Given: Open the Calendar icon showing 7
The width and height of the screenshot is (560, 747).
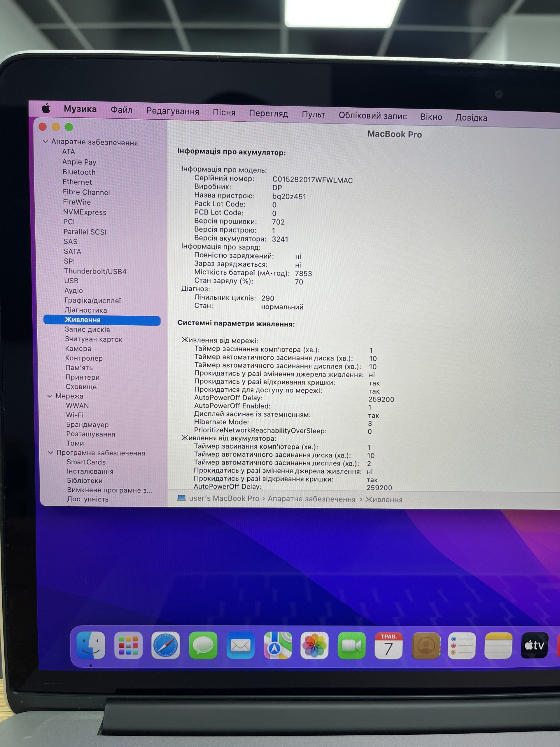Looking at the screenshot, I should click(388, 645).
